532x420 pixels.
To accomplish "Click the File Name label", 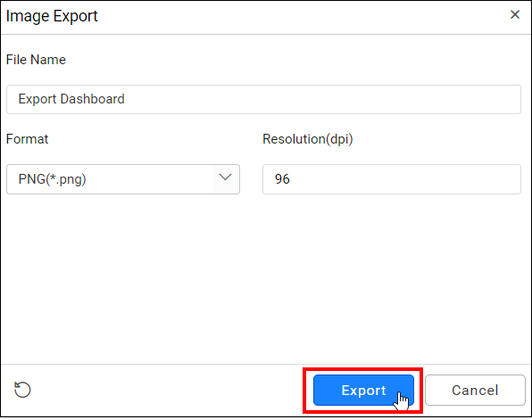I will [x=36, y=60].
